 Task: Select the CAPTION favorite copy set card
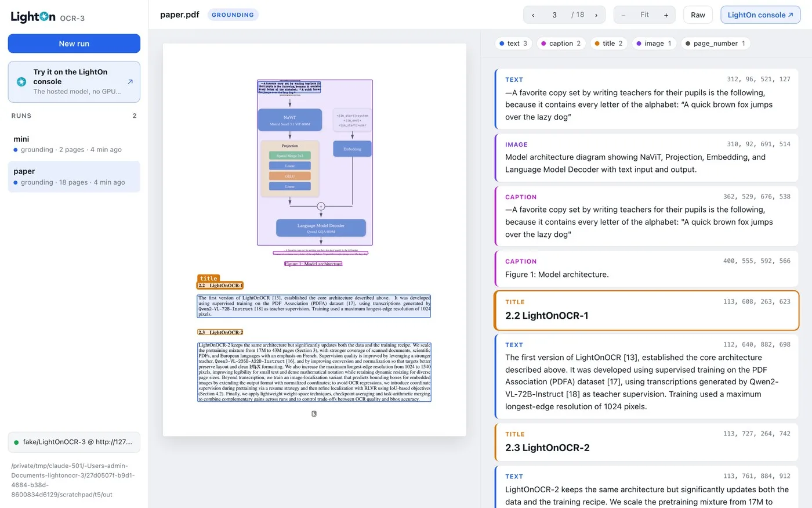click(x=647, y=216)
